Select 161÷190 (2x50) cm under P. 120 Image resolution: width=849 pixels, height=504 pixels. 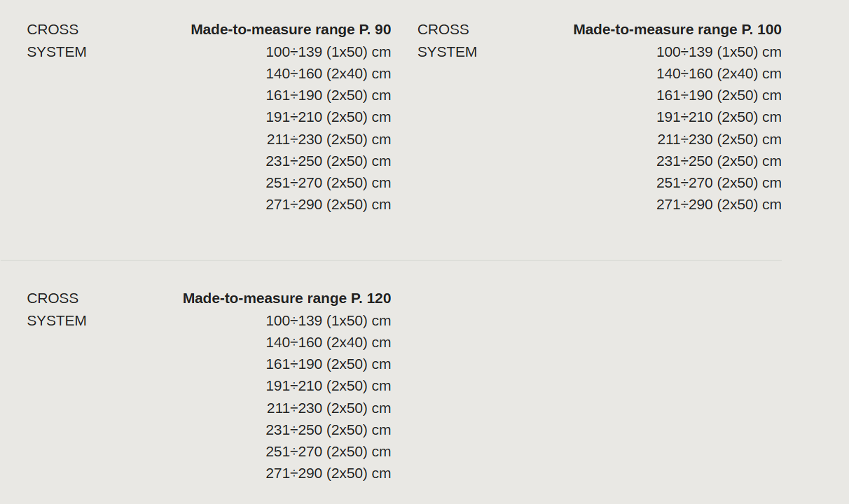(x=329, y=364)
